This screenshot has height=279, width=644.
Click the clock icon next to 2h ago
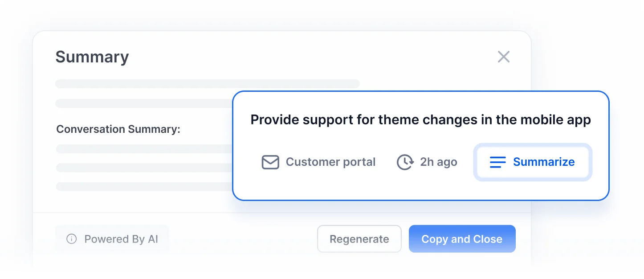click(x=405, y=162)
